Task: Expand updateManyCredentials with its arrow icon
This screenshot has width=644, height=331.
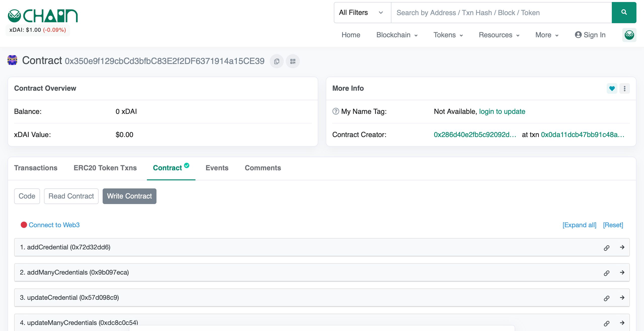Action: coord(622,323)
